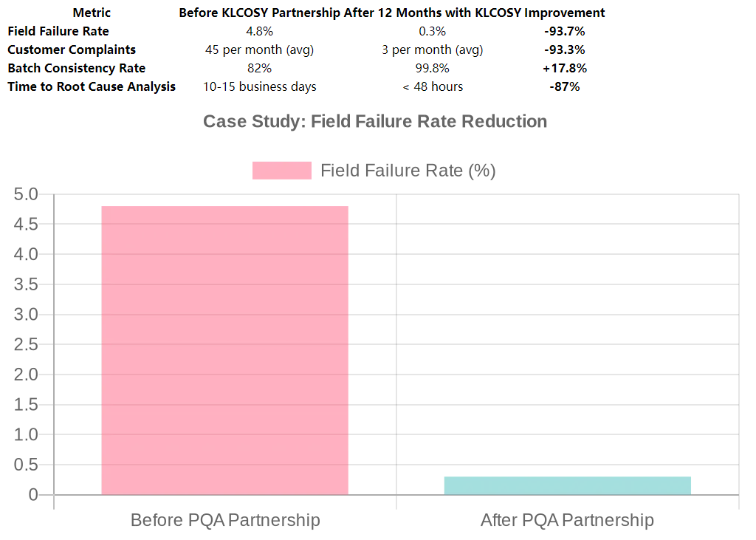Select the 45 per month (avg) cell
Screen dimensions: 756x540
260,49
